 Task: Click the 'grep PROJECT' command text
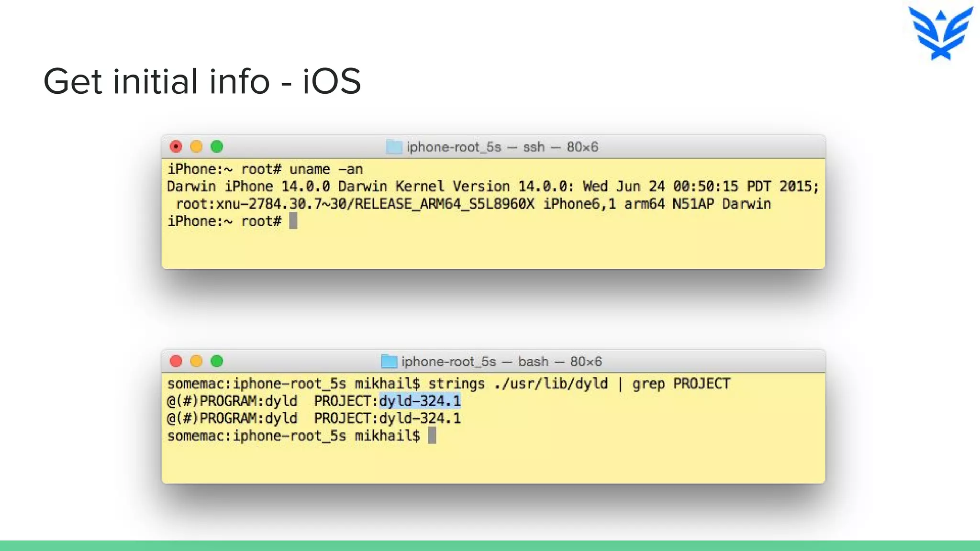[681, 384]
